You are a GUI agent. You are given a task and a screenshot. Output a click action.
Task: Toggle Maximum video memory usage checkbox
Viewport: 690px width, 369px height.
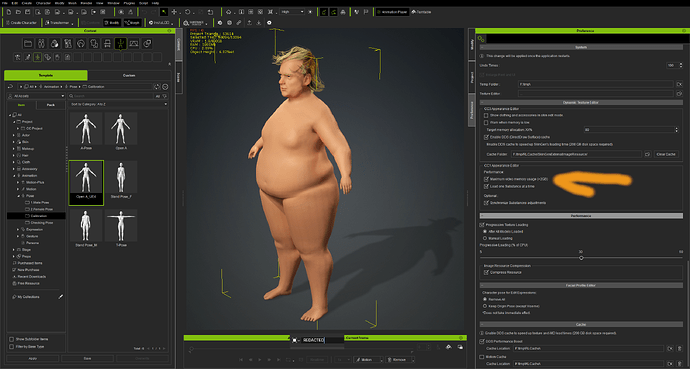(x=486, y=179)
